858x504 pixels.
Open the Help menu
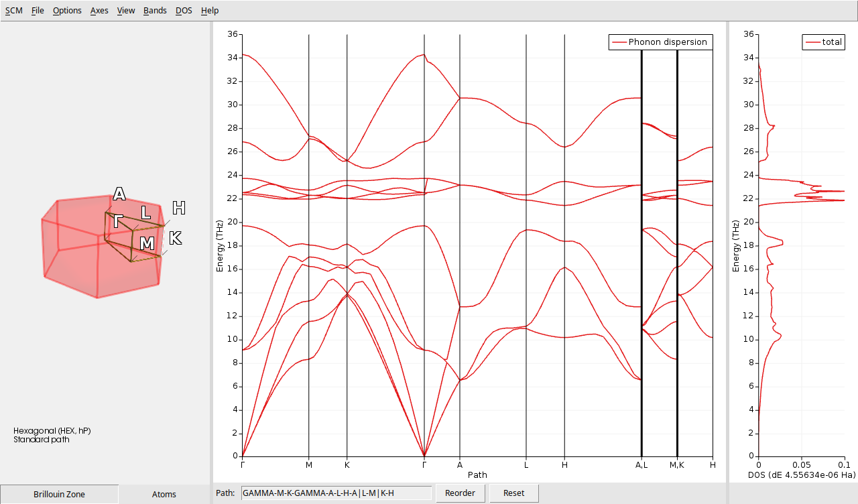[210, 11]
